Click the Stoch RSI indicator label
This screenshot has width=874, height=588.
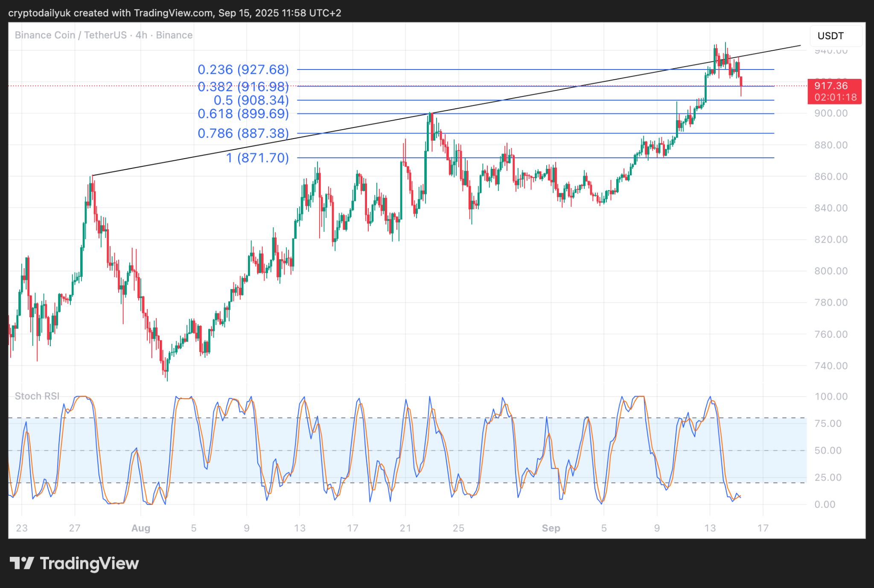click(x=37, y=396)
